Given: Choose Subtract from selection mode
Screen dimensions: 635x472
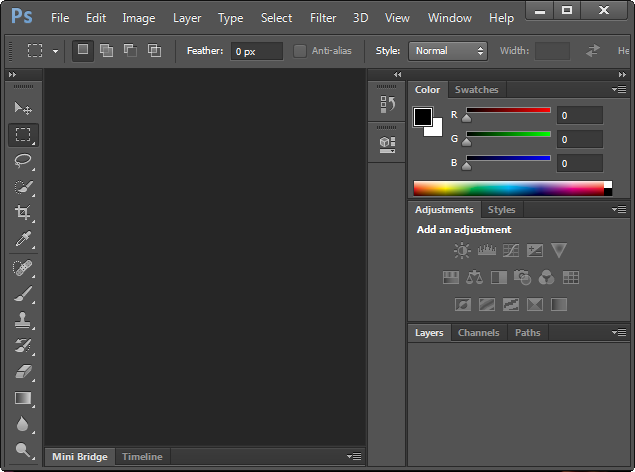Looking at the screenshot, I should click(130, 51).
